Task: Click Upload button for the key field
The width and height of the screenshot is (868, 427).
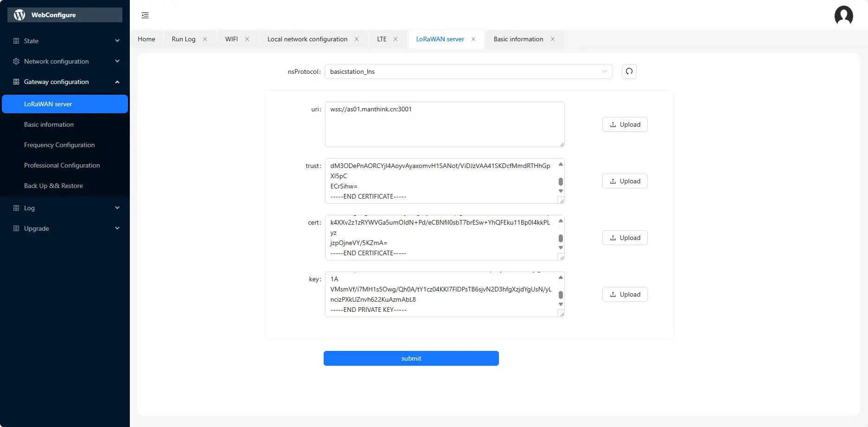Action: pos(625,294)
